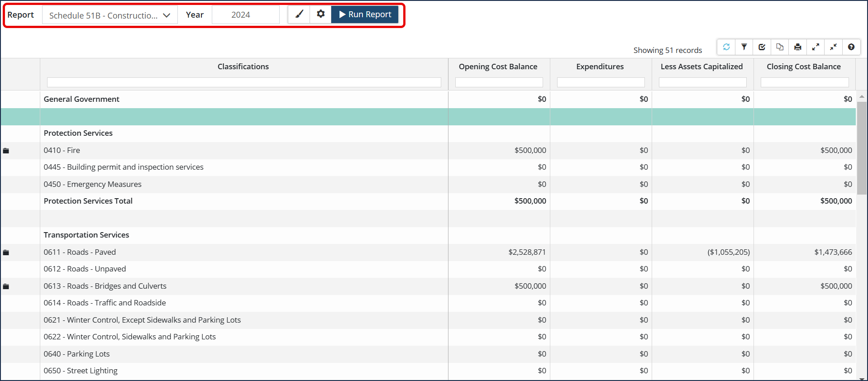Expand the 0410 - Fire row folder
Image resolution: width=868 pixels, height=381 pixels.
(x=6, y=151)
